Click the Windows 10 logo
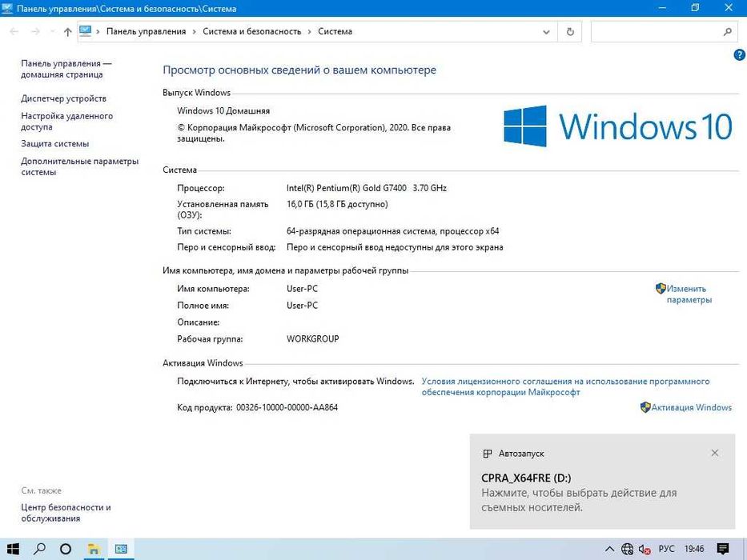 coord(618,126)
